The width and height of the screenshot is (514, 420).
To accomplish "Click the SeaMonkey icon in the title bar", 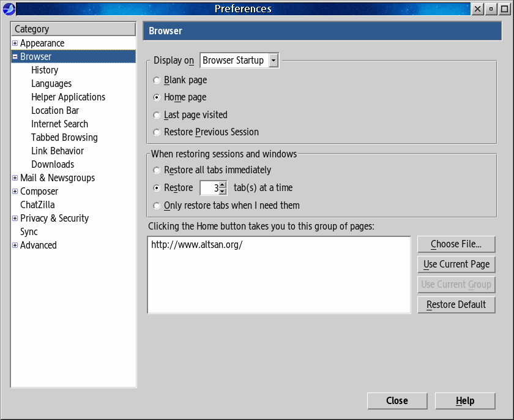I will (9, 9).
